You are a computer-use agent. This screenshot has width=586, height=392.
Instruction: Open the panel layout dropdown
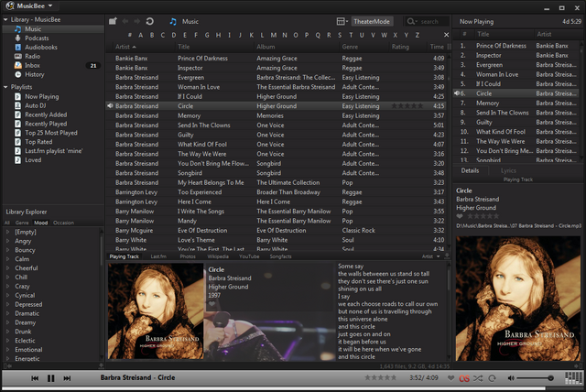pos(342,21)
